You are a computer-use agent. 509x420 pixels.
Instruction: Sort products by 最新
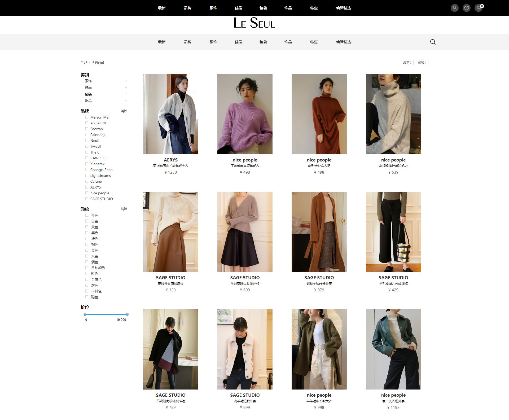pyautogui.click(x=407, y=63)
